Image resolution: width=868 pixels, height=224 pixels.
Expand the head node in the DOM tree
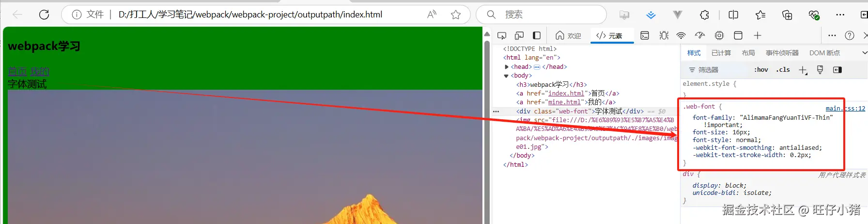click(x=507, y=67)
